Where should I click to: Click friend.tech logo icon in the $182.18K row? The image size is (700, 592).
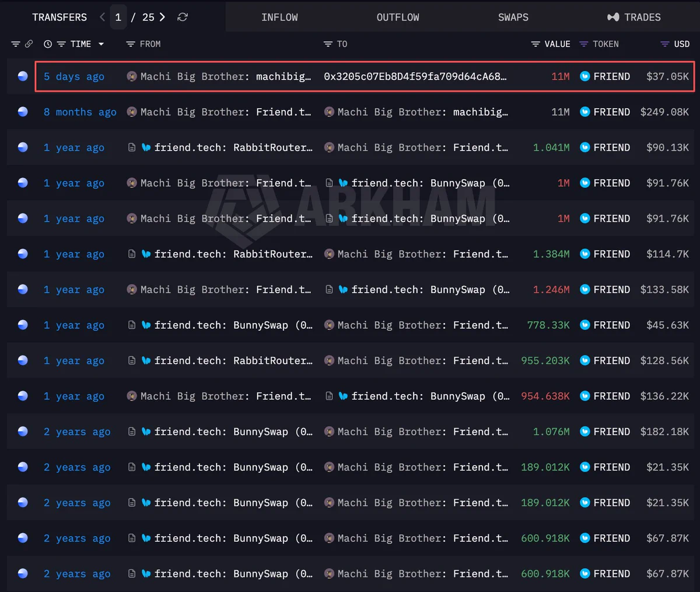[146, 432]
